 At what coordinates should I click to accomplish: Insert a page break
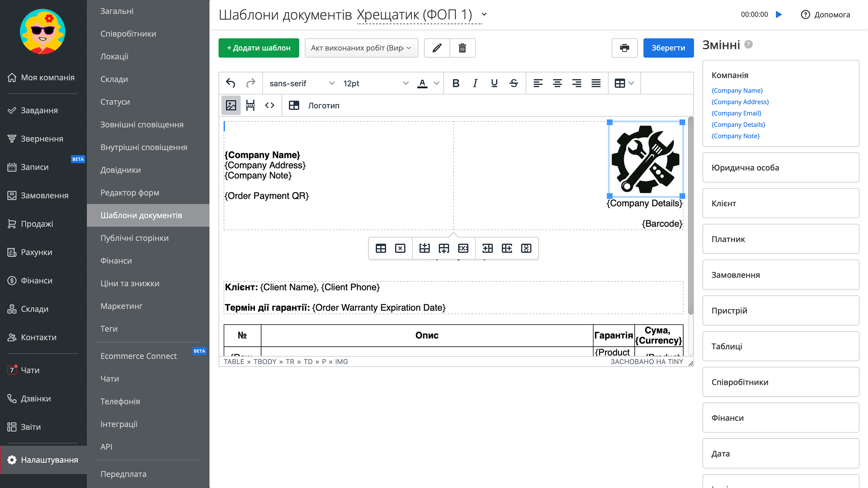coord(250,105)
